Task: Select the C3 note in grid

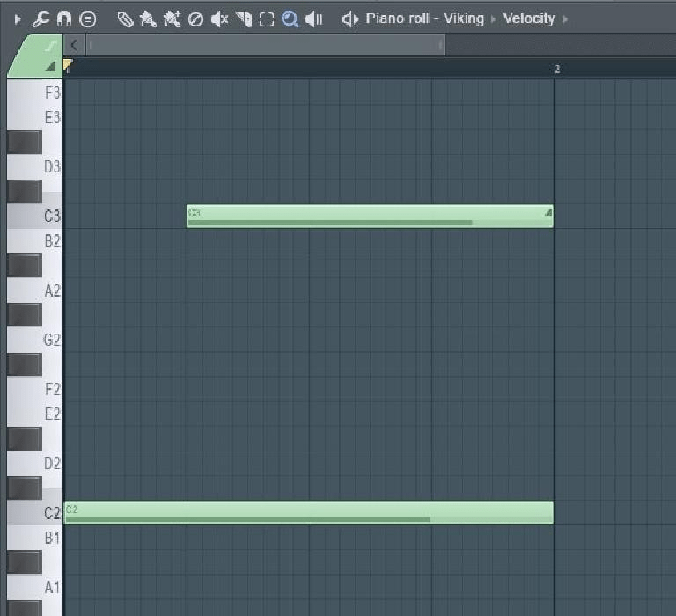Action: 370,216
